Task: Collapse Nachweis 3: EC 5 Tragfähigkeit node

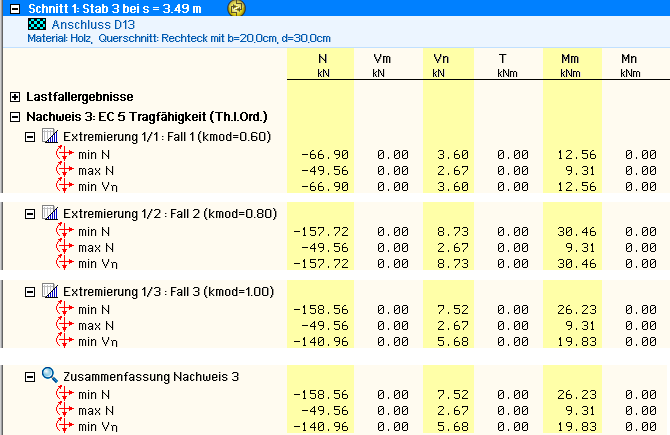Action: (14, 117)
